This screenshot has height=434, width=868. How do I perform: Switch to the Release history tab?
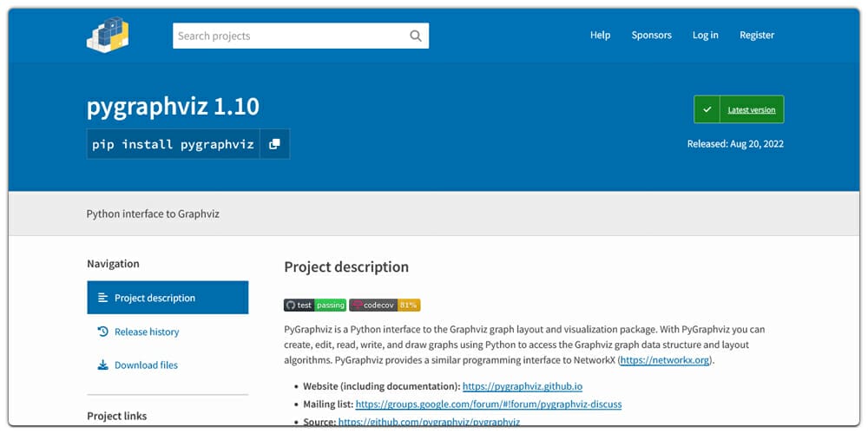[147, 332]
